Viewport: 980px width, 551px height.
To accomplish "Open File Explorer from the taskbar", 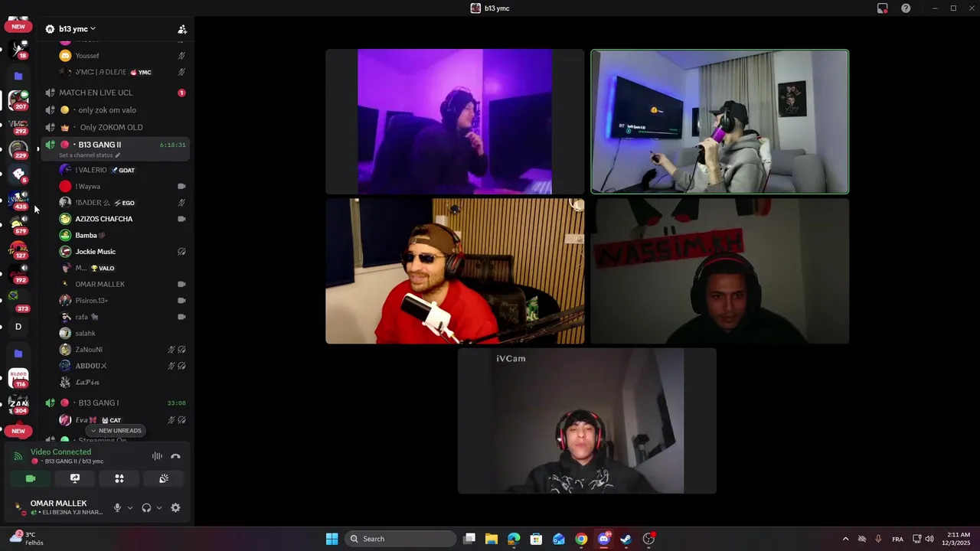I will pyautogui.click(x=492, y=539).
